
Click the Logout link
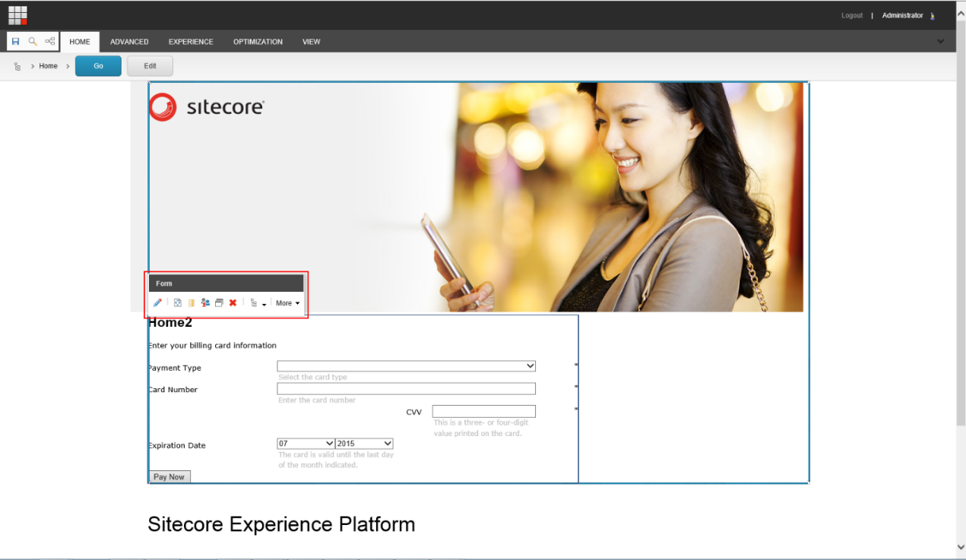pyautogui.click(x=851, y=16)
